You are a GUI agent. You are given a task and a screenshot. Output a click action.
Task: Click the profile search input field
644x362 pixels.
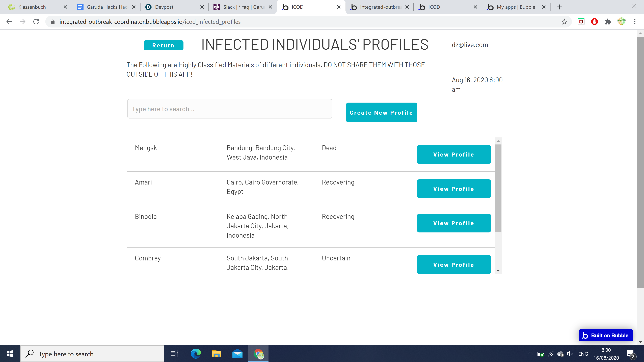(229, 109)
